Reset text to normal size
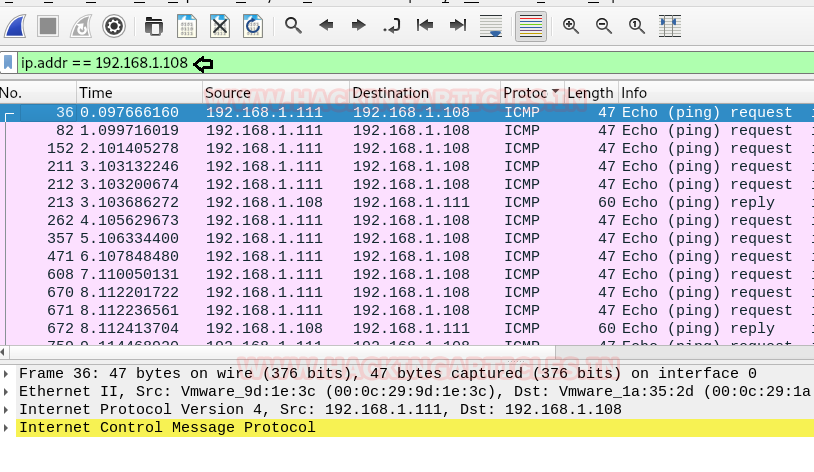This screenshot has height=472, width=814. [637, 25]
